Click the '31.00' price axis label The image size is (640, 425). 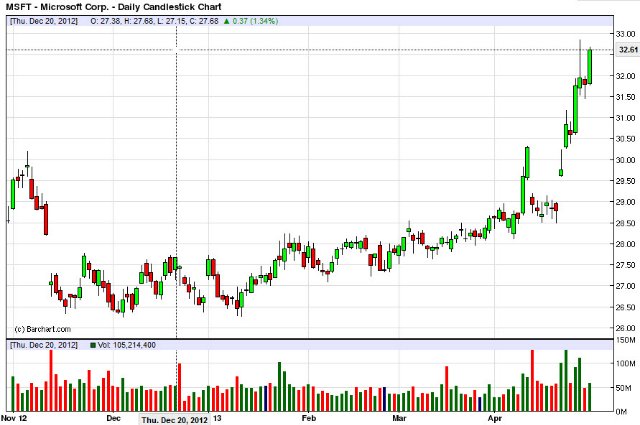(x=625, y=118)
